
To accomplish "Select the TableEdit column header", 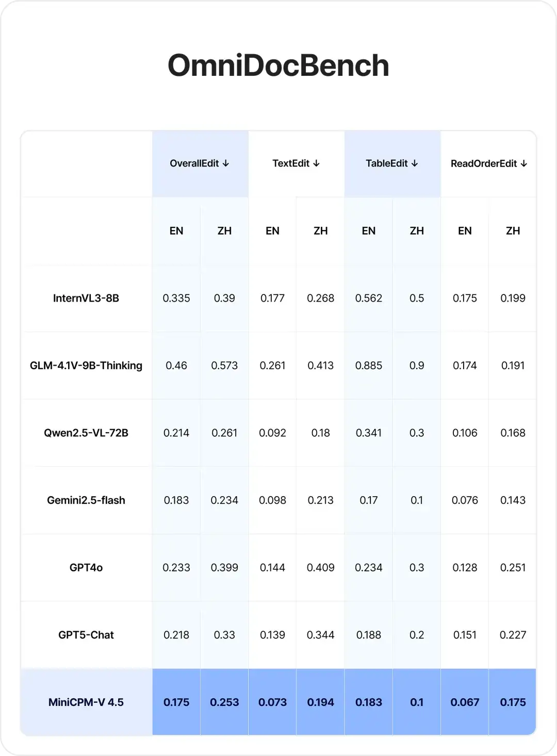I will [392, 163].
